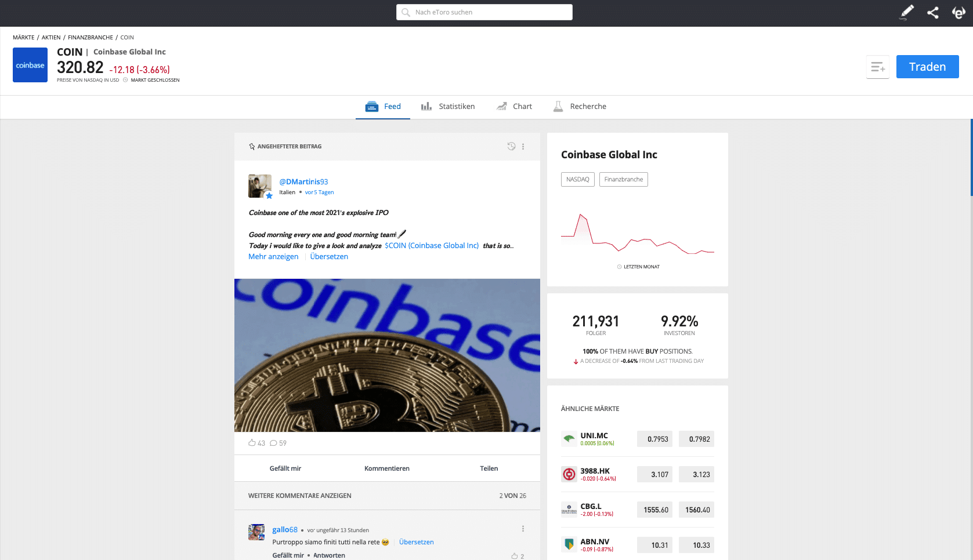Open gallo68 username link

click(x=285, y=529)
